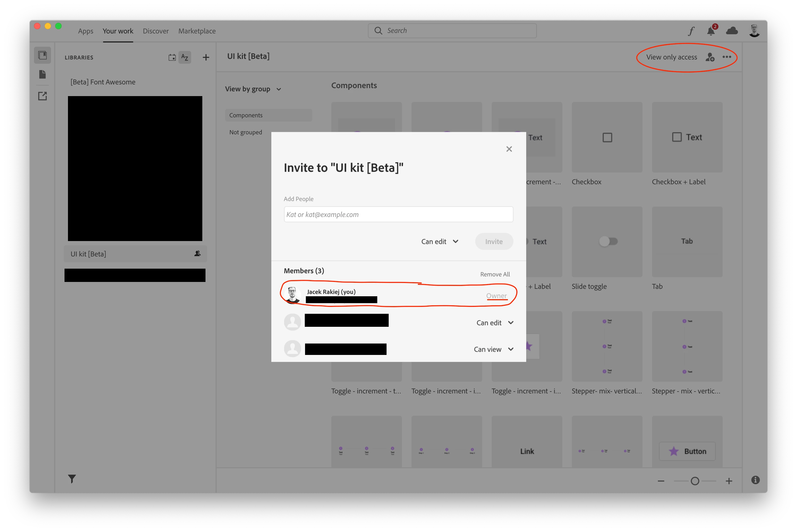The width and height of the screenshot is (797, 532).
Task: Click Remove All members link
Action: (x=495, y=274)
